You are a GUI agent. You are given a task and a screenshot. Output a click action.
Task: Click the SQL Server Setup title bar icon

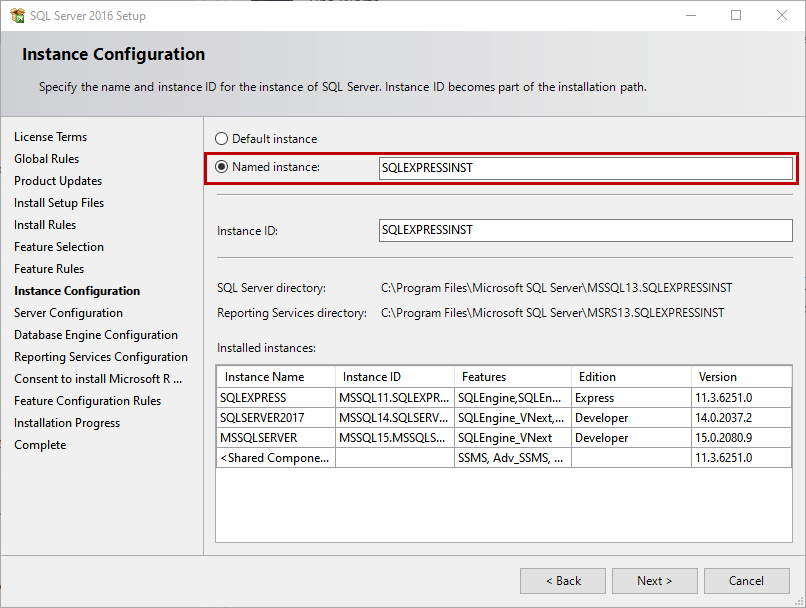click(x=17, y=15)
